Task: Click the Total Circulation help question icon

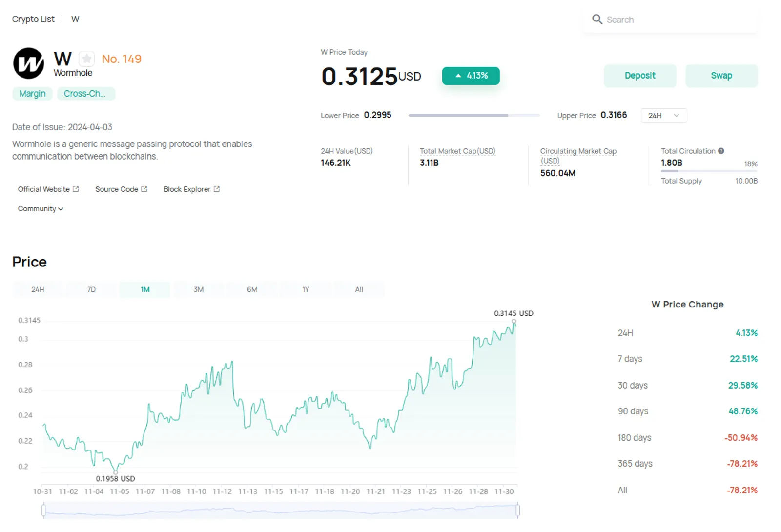Action: (x=721, y=151)
